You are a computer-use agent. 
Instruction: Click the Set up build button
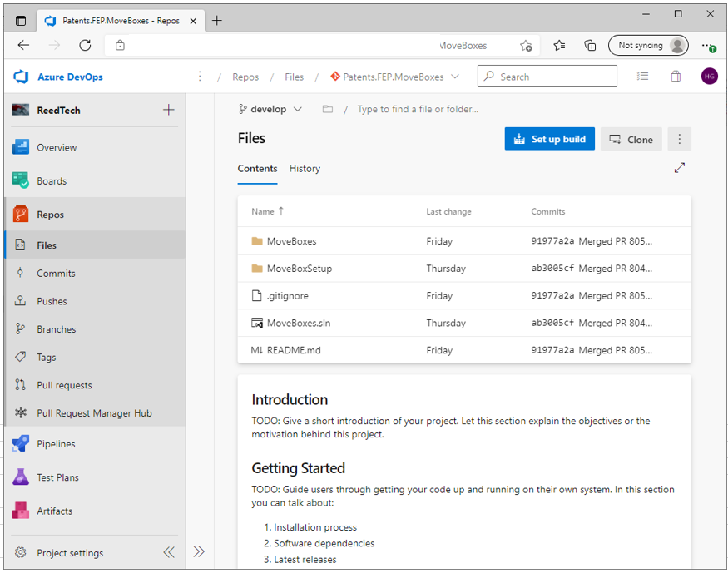click(549, 139)
